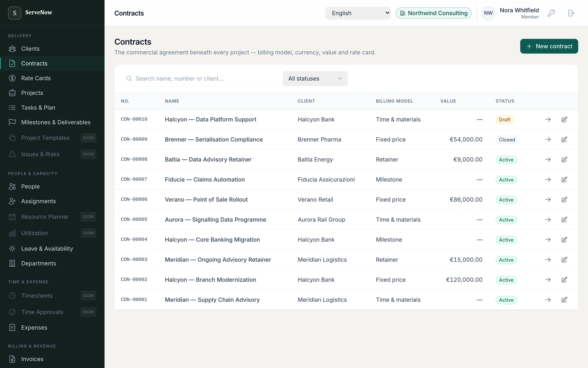Click contract number CON-00001
The width and height of the screenshot is (588, 368).
[134, 299]
